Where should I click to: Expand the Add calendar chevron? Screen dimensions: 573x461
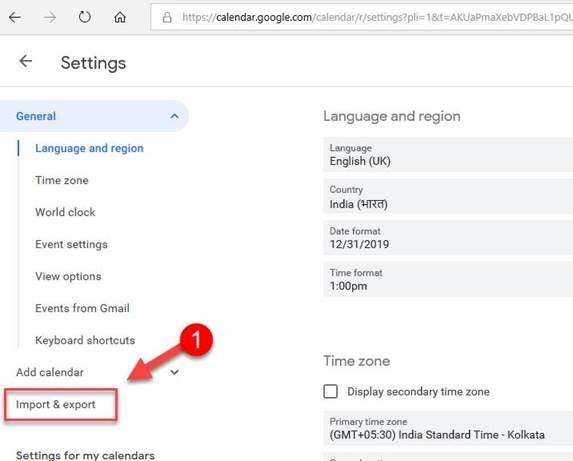coord(174,372)
